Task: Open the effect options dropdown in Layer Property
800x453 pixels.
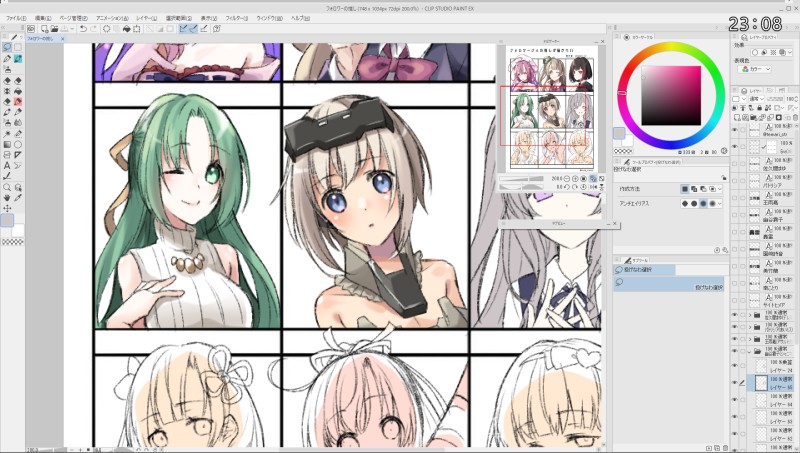Action: tap(790, 53)
